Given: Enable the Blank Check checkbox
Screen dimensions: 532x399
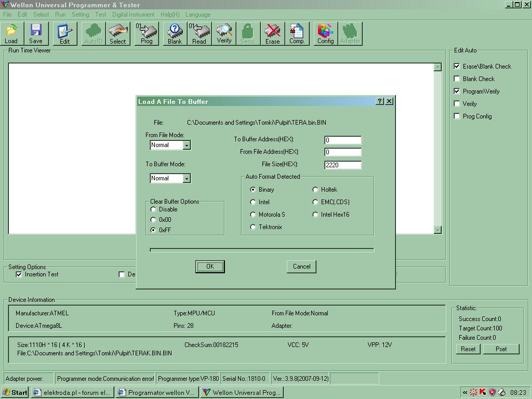Looking at the screenshot, I should [x=457, y=79].
